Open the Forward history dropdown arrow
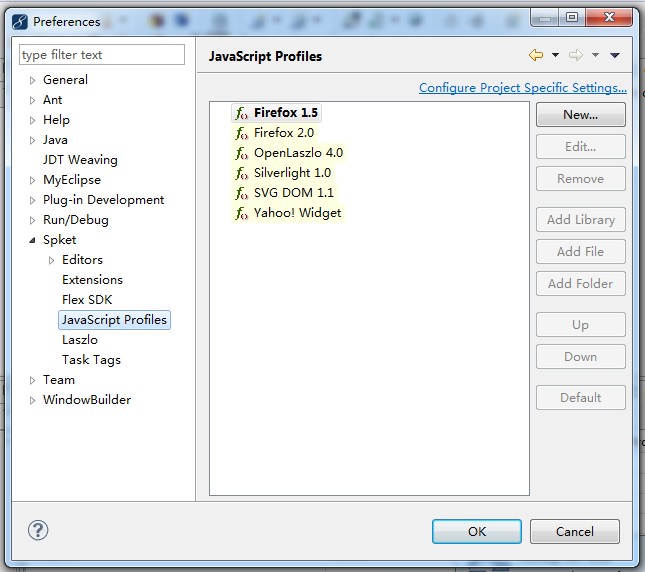 pos(595,55)
